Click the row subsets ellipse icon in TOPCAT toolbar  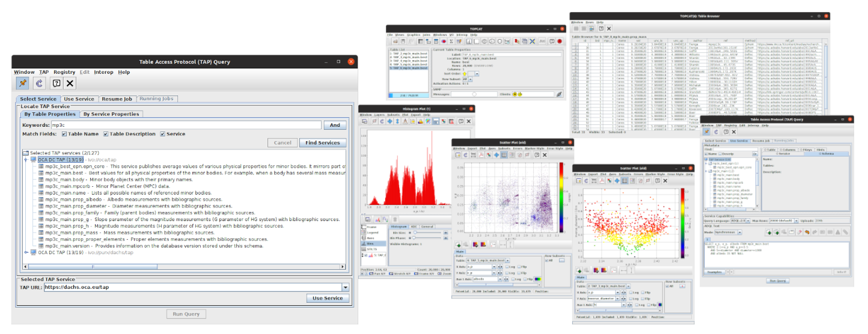coord(444,41)
